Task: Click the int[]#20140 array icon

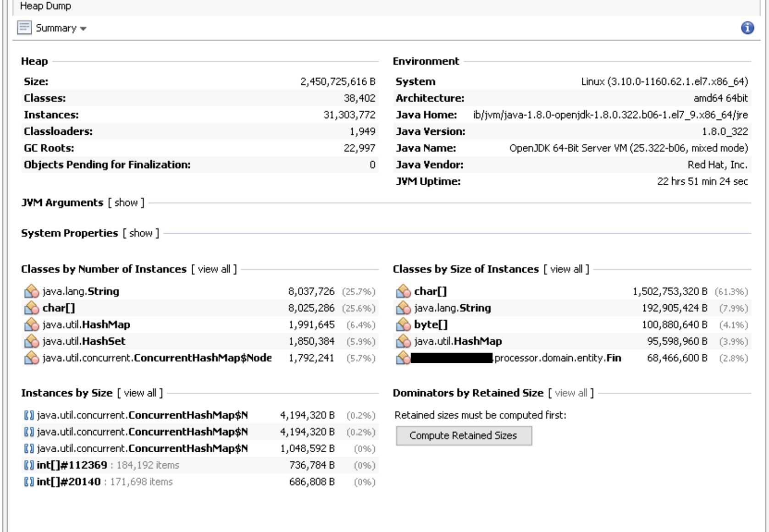Action: click(x=29, y=482)
